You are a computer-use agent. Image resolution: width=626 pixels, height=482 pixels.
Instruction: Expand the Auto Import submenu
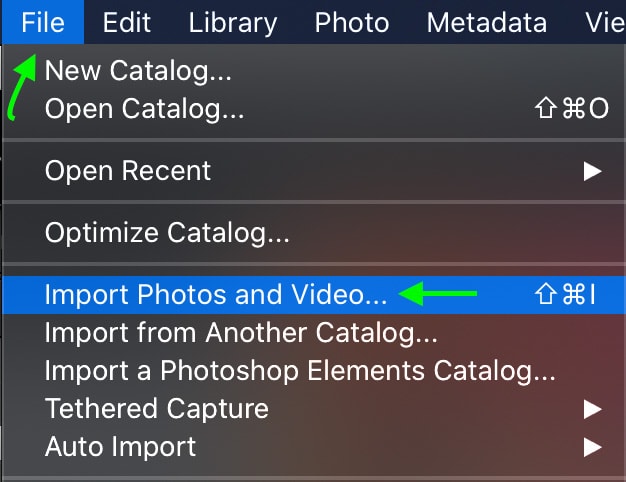[314, 446]
